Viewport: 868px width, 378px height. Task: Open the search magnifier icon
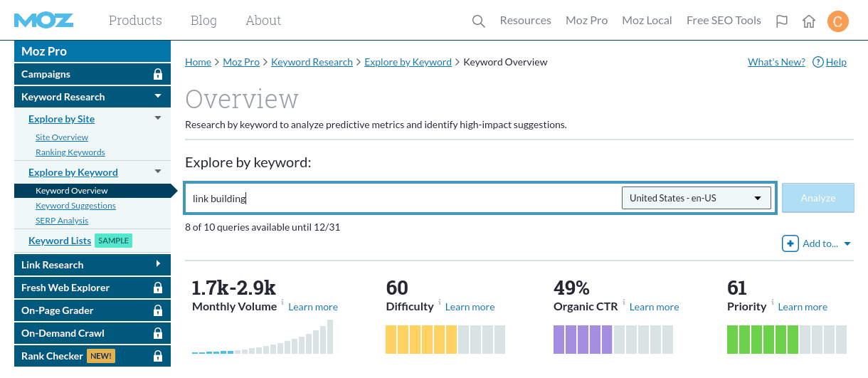pyautogui.click(x=478, y=21)
